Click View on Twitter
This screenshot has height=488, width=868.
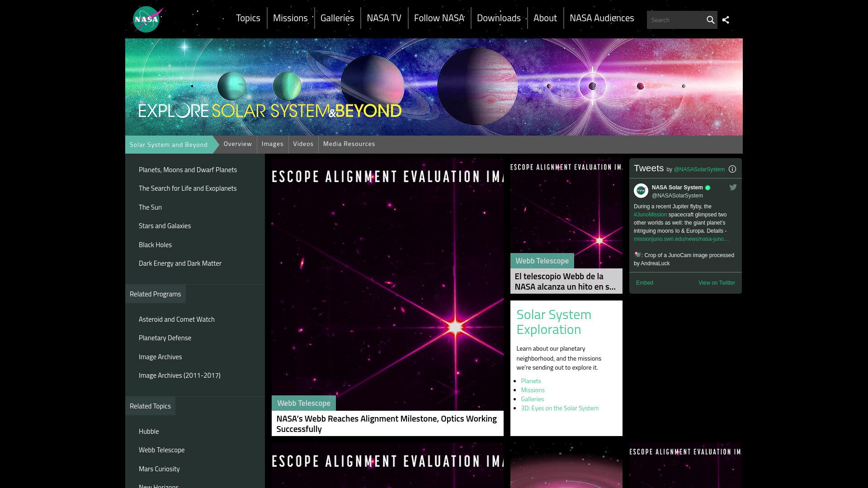click(717, 283)
